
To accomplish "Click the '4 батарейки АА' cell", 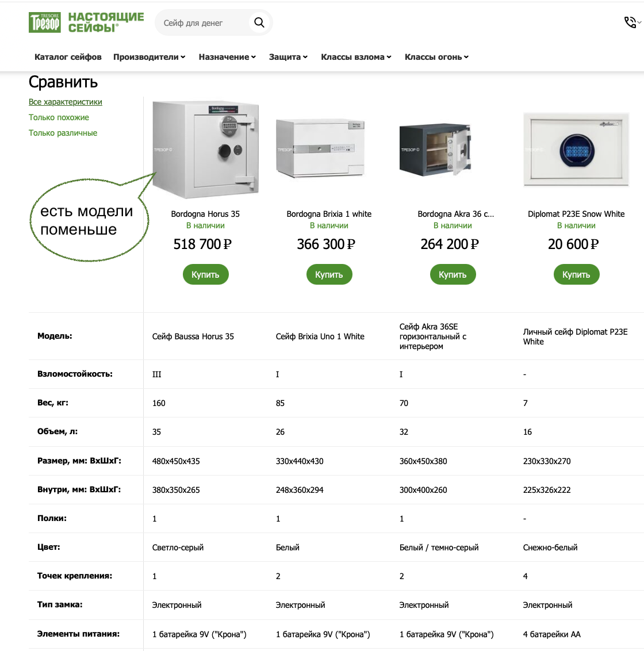I will [552, 634].
